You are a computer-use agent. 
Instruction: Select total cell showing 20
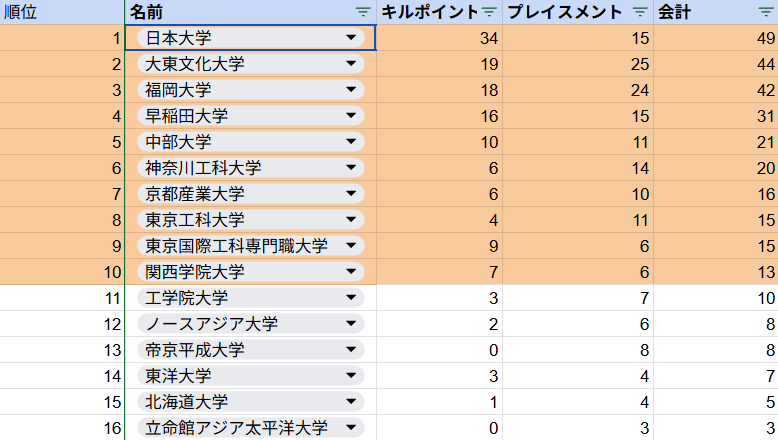pyautogui.click(x=716, y=168)
